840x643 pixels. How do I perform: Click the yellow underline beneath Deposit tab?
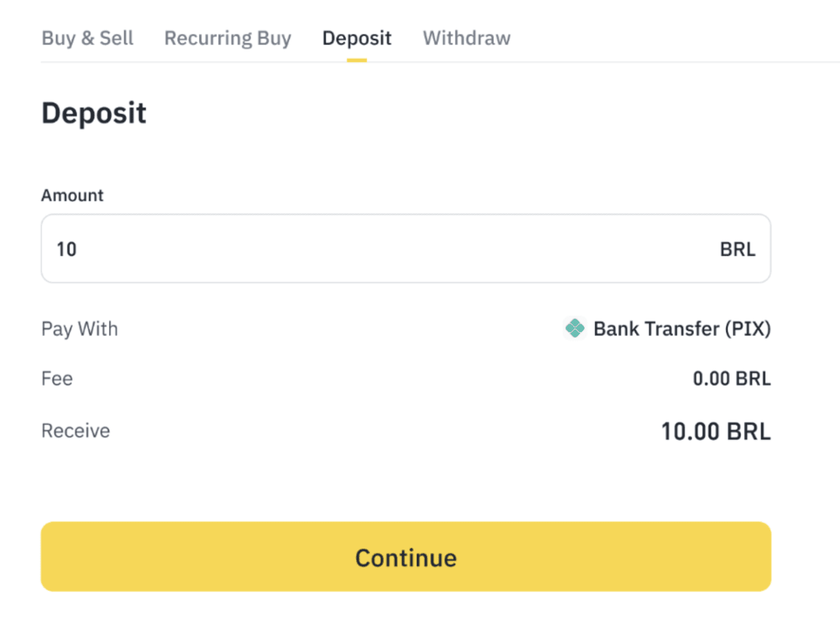(x=357, y=60)
